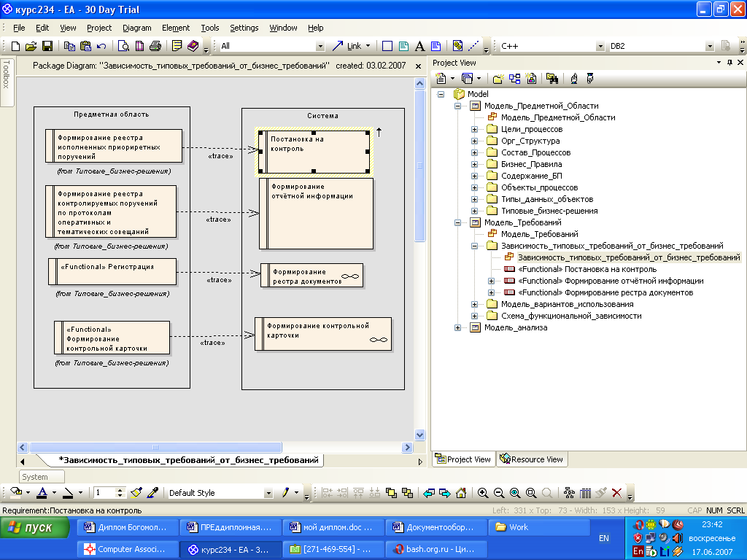Switch to 'мой диплом.doc' taskbar window
747x560 pixels.
pos(331,527)
